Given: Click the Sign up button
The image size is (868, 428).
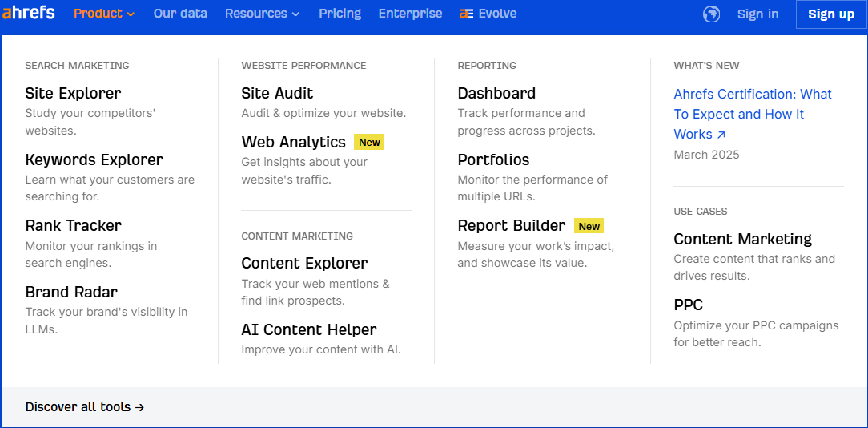Looking at the screenshot, I should [831, 14].
